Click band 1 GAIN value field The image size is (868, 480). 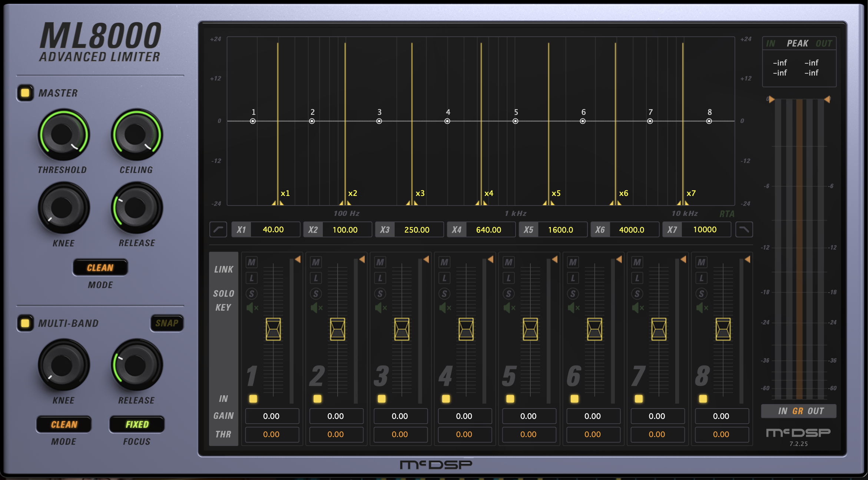pos(272,416)
